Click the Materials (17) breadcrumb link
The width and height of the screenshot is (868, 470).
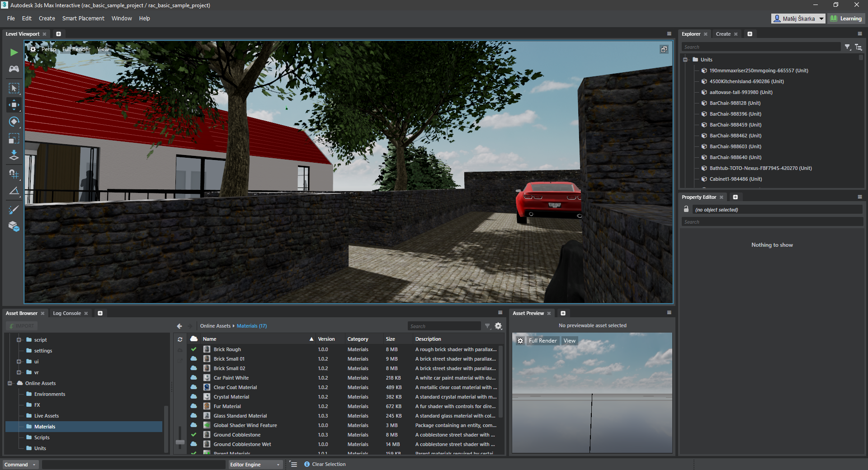(252, 326)
